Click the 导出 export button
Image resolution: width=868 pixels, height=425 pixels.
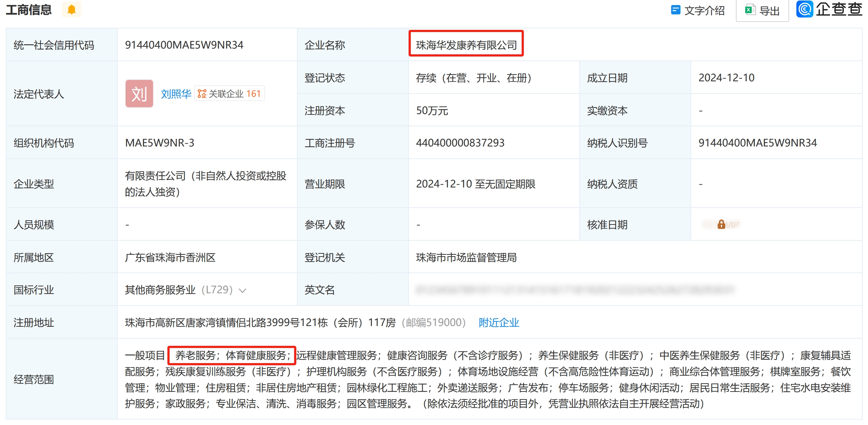click(762, 11)
